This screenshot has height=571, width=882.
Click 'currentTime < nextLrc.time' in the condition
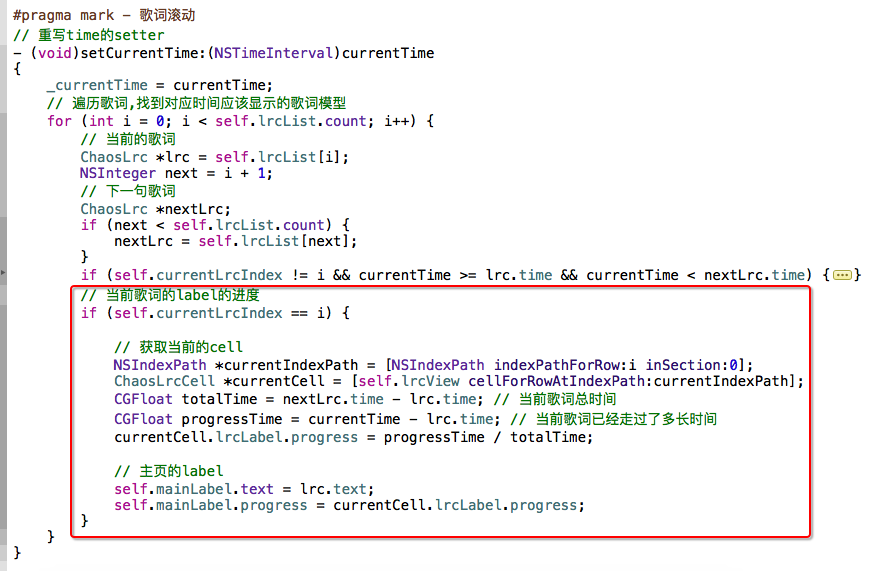[695, 275]
